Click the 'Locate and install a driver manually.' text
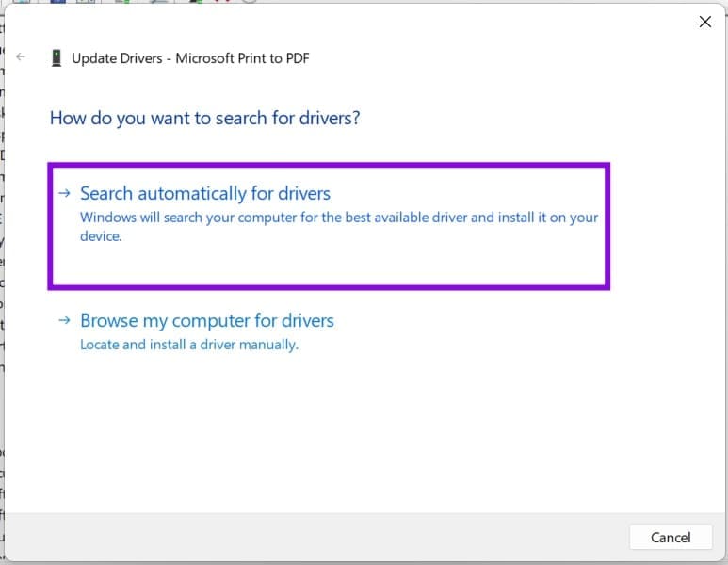 (189, 345)
